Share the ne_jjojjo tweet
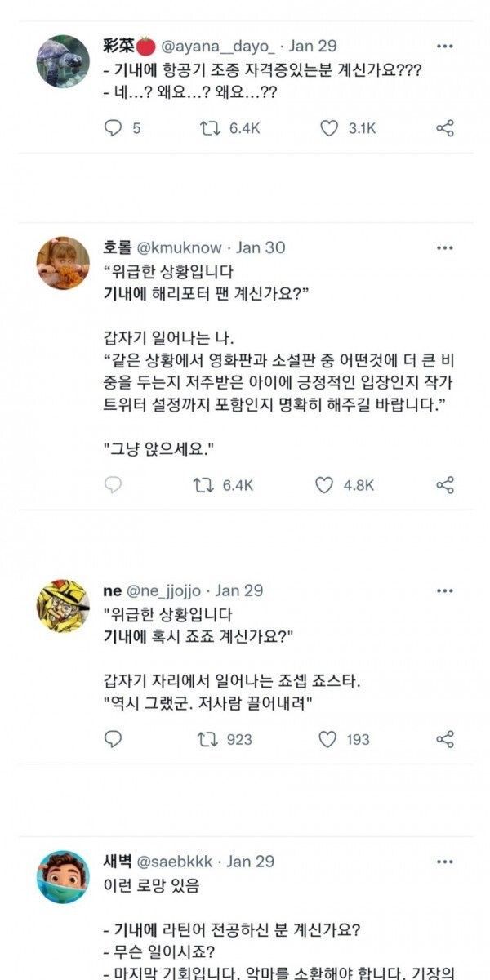This screenshot has width=490, height=980. point(445,739)
